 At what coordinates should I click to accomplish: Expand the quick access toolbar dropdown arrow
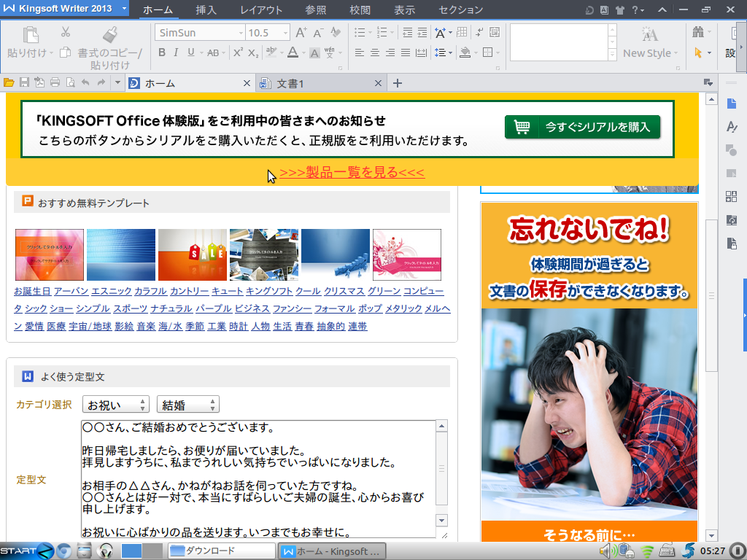pyautogui.click(x=117, y=83)
